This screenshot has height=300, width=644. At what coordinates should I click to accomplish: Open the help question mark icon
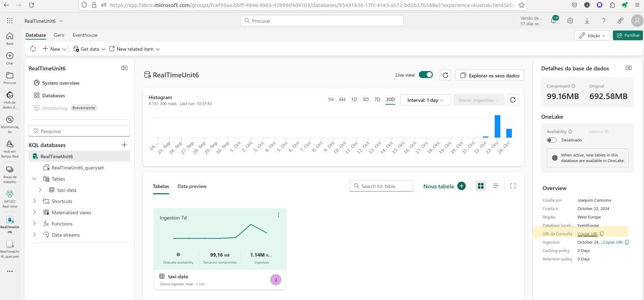[604, 21]
